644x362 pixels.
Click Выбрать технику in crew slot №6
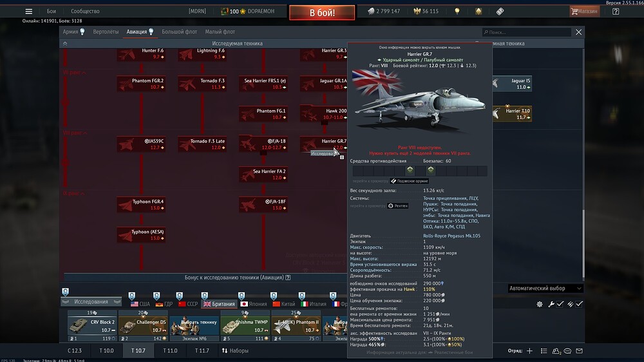(194, 326)
